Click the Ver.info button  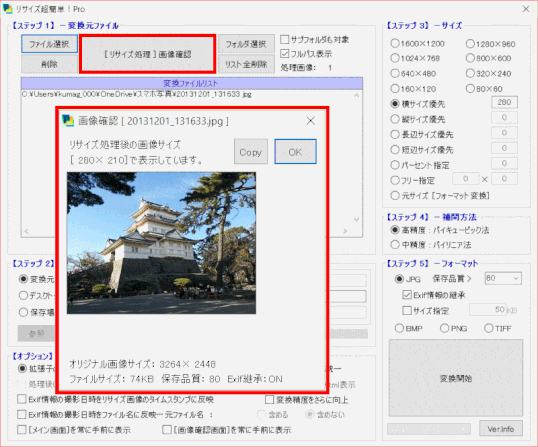click(x=501, y=429)
